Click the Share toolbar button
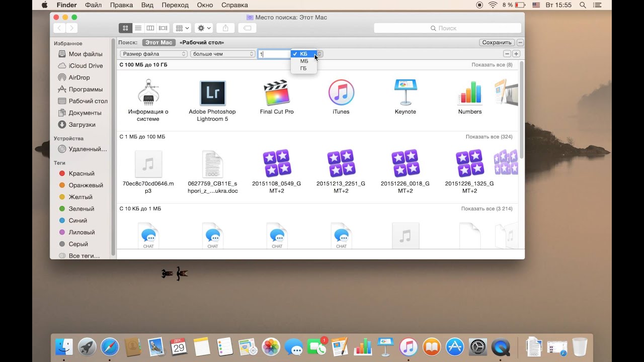644x362 pixels. (225, 28)
